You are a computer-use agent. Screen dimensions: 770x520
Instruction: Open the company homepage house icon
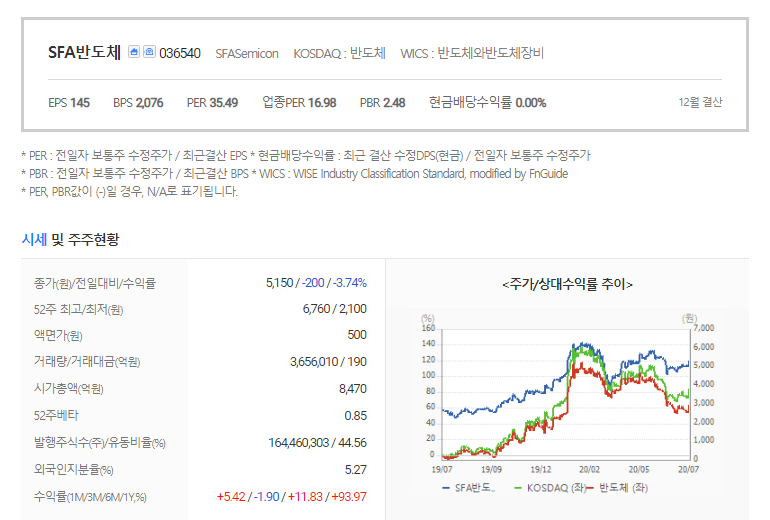pos(134,52)
